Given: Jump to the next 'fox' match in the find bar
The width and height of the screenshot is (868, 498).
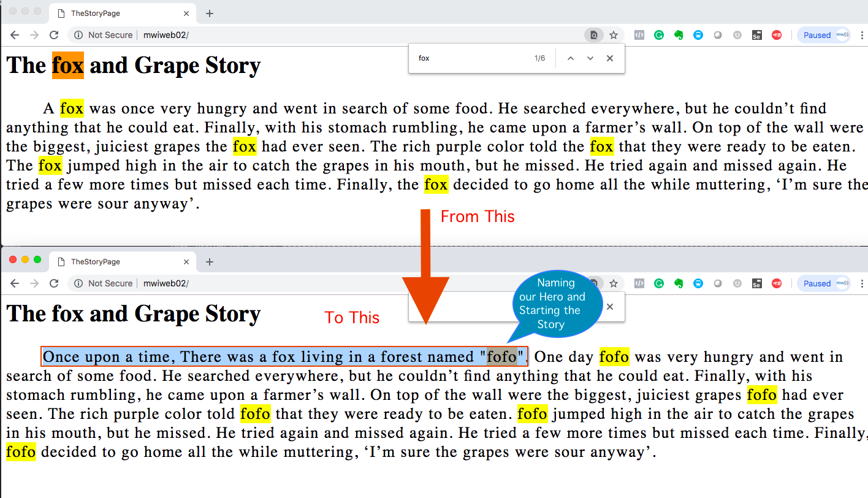Looking at the screenshot, I should point(590,58).
